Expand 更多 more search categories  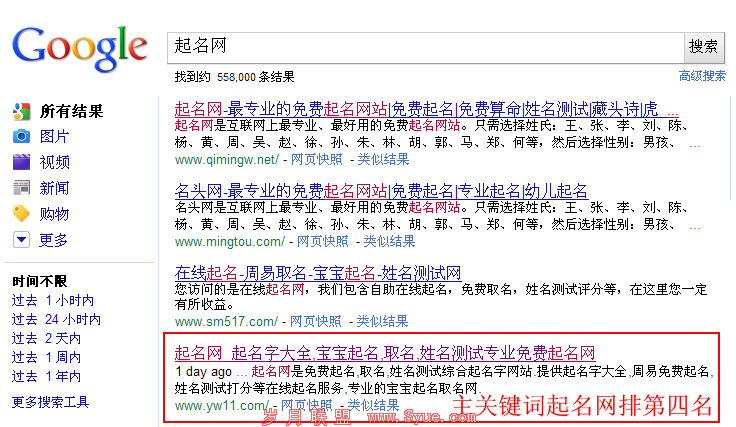(x=21, y=240)
